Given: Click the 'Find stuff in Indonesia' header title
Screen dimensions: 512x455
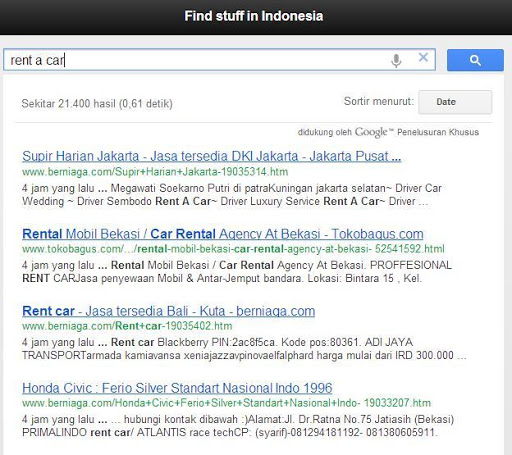Looking at the screenshot, I should click(254, 16).
